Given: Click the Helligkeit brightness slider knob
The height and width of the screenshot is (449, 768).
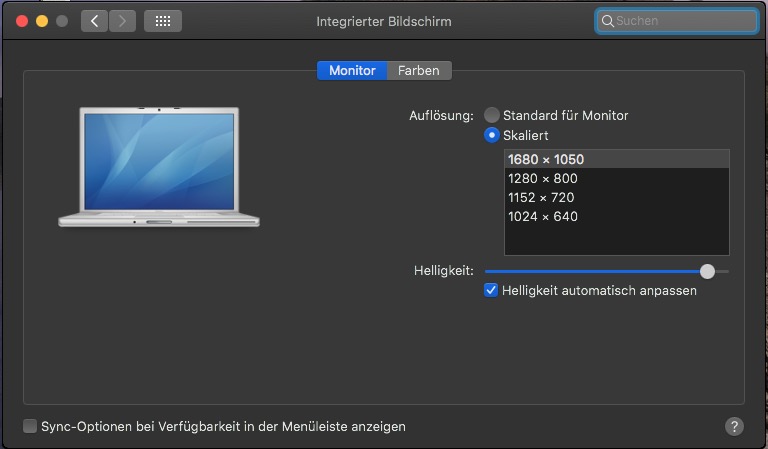Looking at the screenshot, I should (707, 271).
